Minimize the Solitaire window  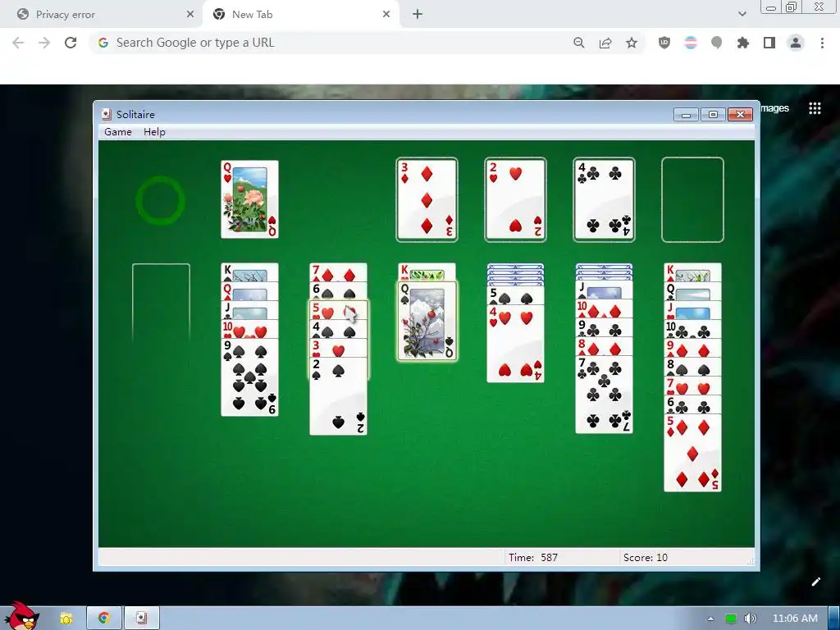click(687, 115)
